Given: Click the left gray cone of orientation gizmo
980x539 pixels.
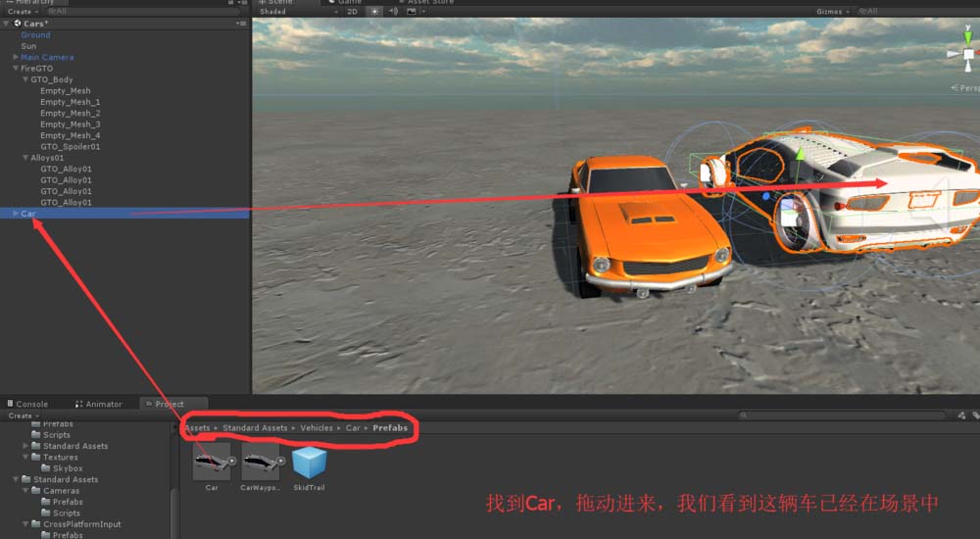Looking at the screenshot, I should [954, 55].
